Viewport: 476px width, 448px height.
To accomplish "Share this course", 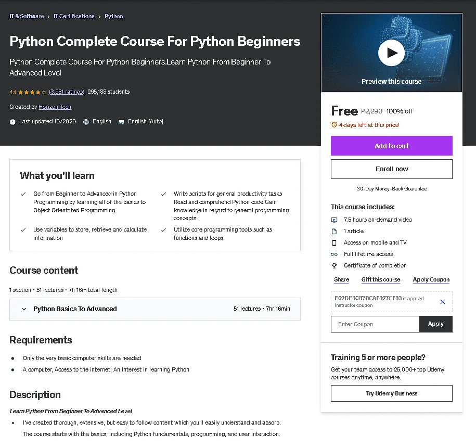I will pyautogui.click(x=341, y=279).
